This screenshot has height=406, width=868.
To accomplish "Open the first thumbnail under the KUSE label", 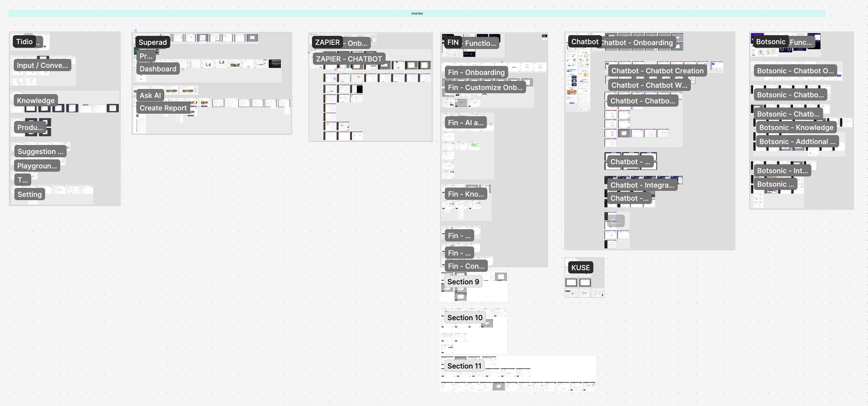I will click(571, 282).
